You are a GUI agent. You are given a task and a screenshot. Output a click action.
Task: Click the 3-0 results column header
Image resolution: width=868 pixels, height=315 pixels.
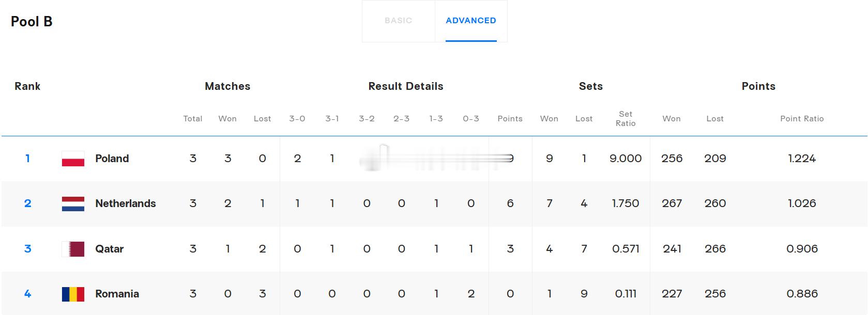(x=297, y=119)
